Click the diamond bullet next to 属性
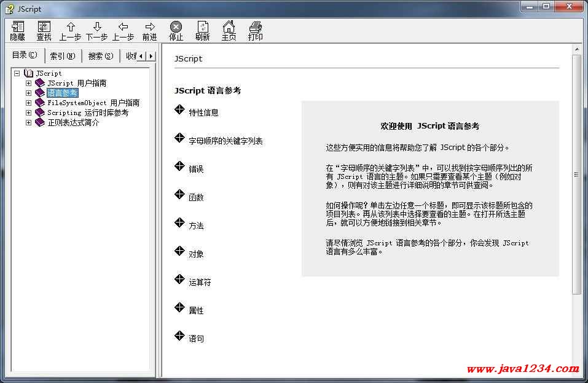Viewport: 588px width, 383px height. click(x=179, y=307)
